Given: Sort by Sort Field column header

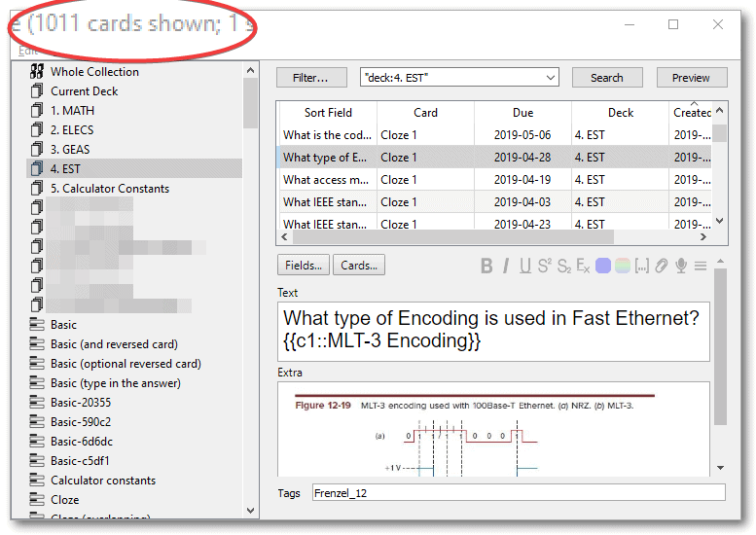Looking at the screenshot, I should point(328,112).
